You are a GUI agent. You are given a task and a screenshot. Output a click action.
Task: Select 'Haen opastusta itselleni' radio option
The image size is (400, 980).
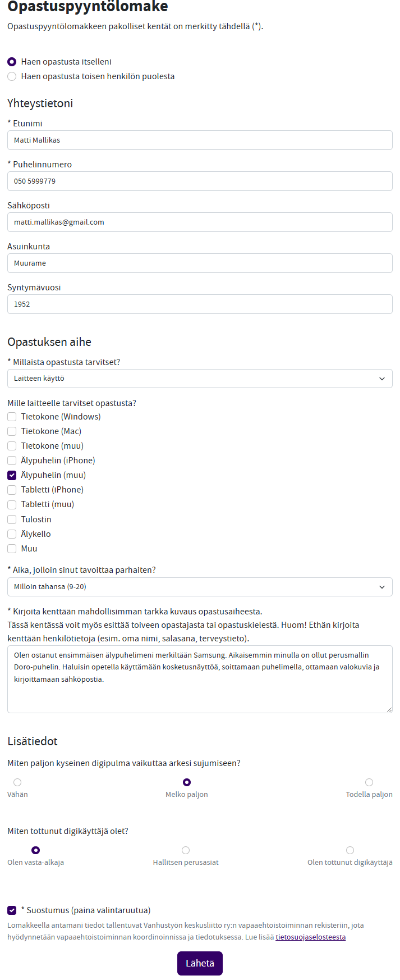pos(12,62)
